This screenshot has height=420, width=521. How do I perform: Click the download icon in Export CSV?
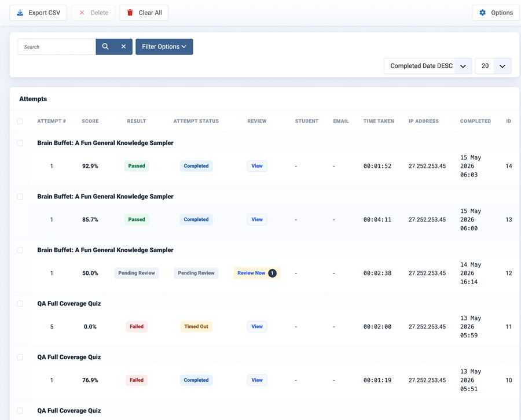[20, 13]
